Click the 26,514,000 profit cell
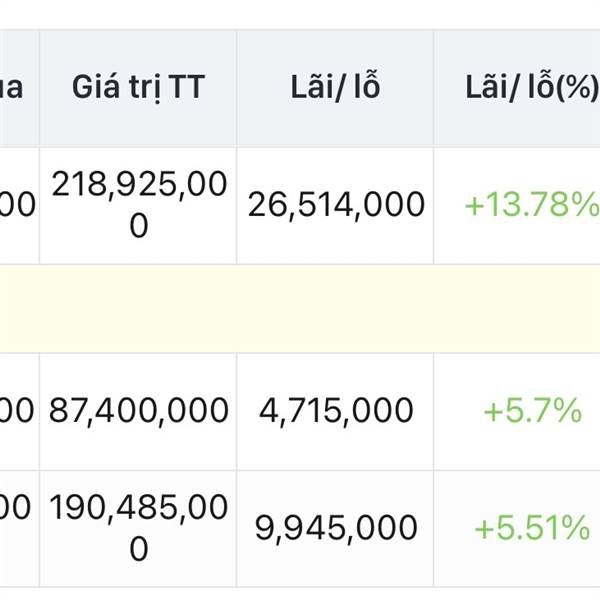Screen dimensions: 600x600 pos(335,205)
